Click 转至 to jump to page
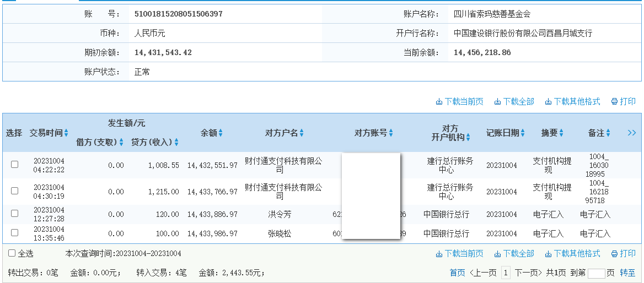 click(627, 273)
